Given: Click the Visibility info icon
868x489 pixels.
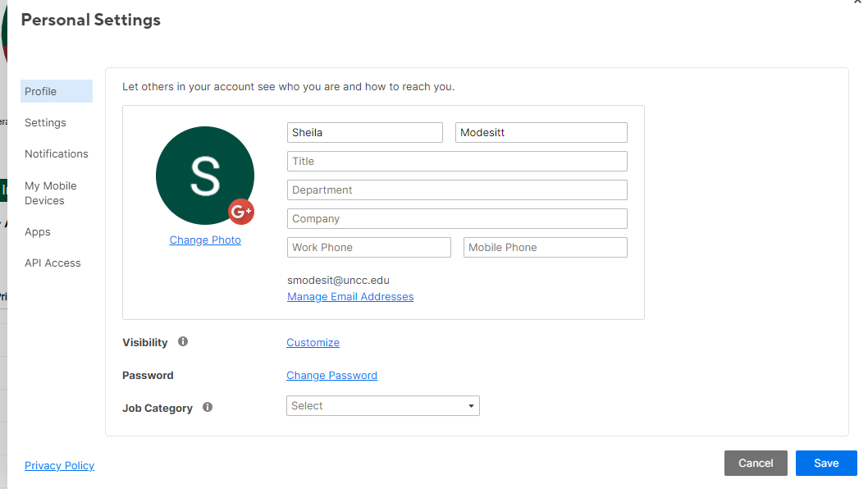Looking at the screenshot, I should 183,341.
